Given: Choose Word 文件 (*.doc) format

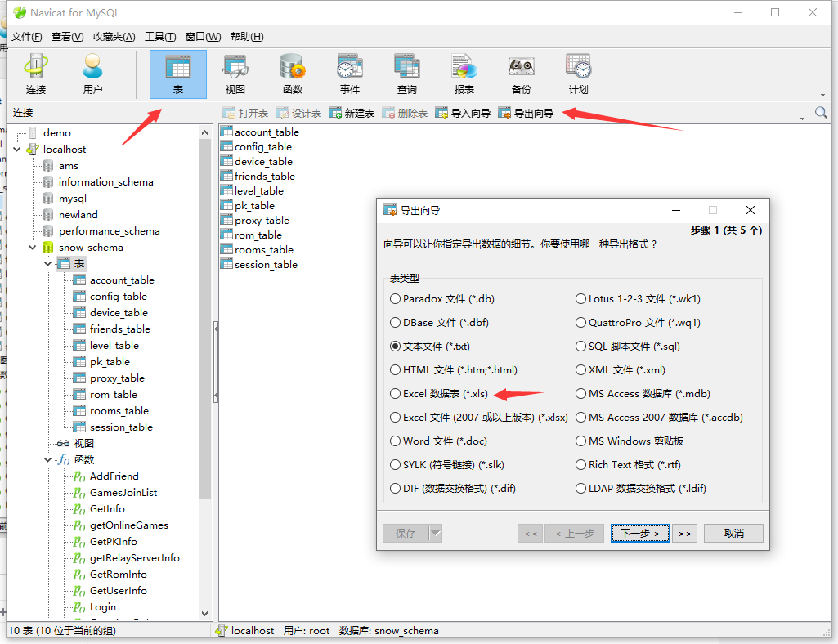Looking at the screenshot, I should pos(439,441).
